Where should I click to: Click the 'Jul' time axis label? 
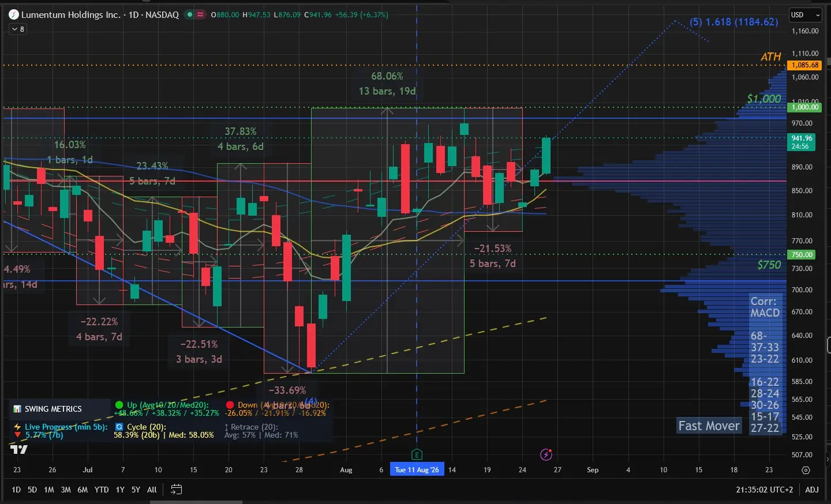point(87,470)
